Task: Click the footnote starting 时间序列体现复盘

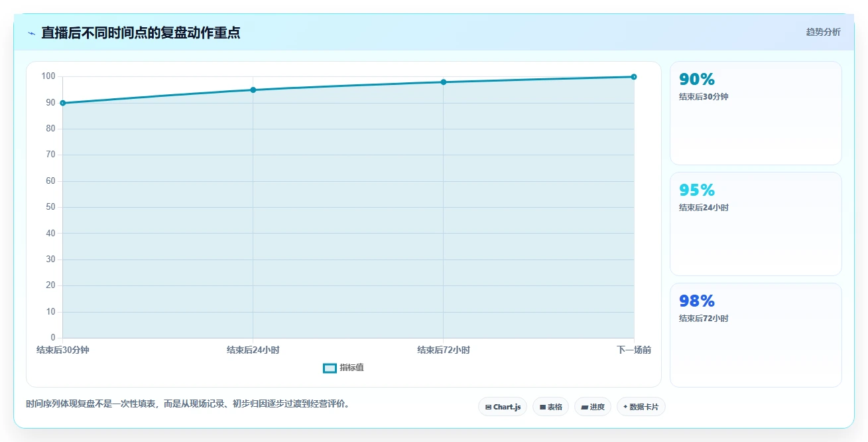Action: tap(188, 404)
